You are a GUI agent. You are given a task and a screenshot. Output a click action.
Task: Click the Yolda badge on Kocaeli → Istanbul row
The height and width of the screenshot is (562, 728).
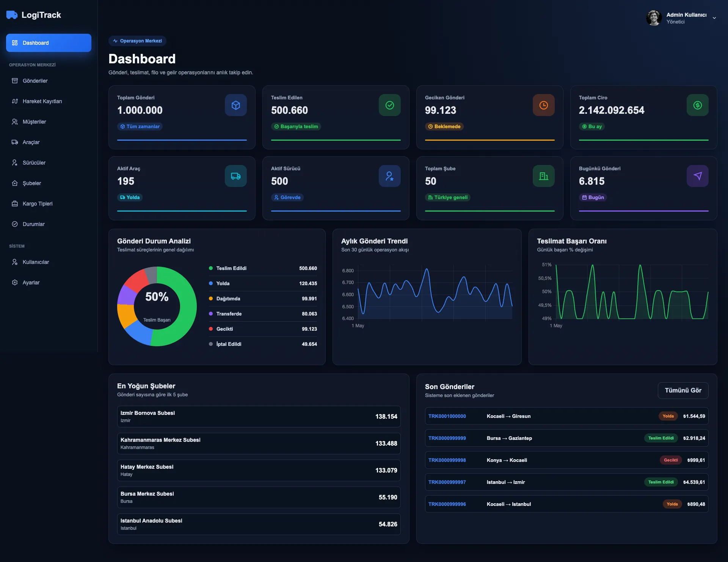(x=672, y=504)
